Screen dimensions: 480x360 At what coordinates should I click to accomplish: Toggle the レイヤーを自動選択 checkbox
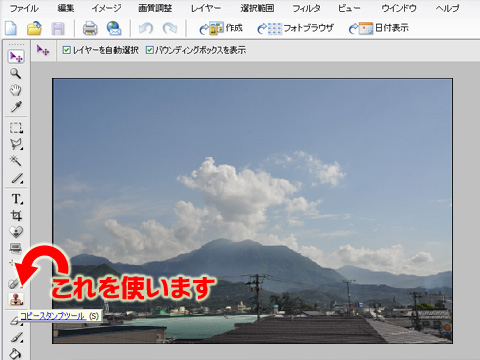tap(67, 50)
